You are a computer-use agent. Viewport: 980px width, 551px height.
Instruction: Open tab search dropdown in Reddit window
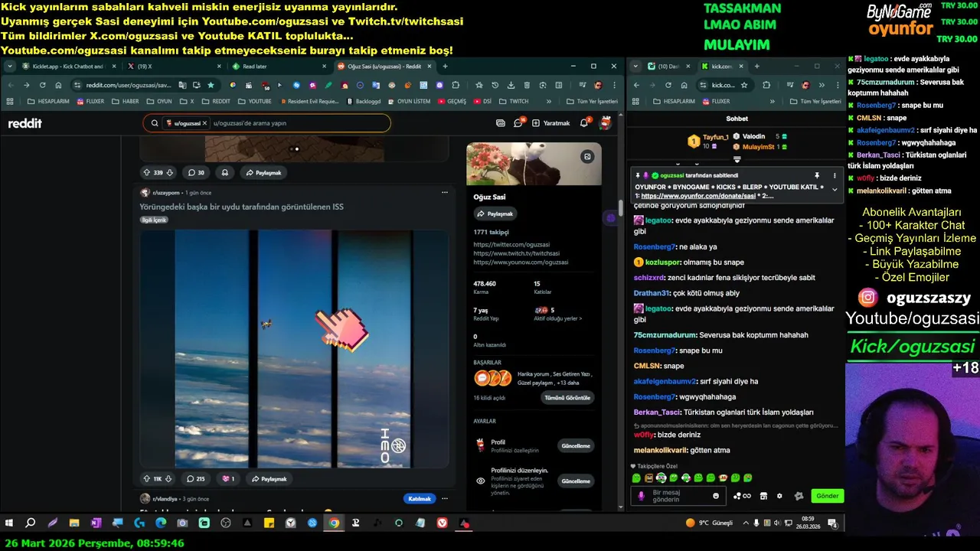(x=10, y=67)
